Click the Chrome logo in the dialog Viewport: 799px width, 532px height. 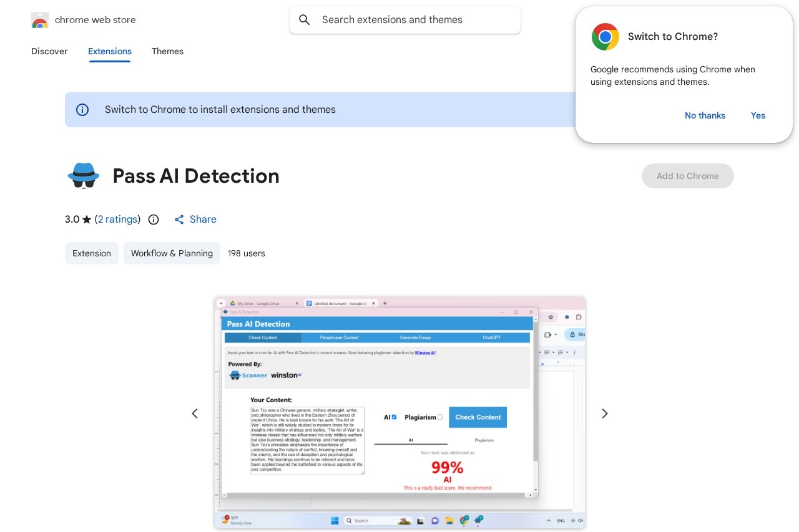pyautogui.click(x=605, y=37)
